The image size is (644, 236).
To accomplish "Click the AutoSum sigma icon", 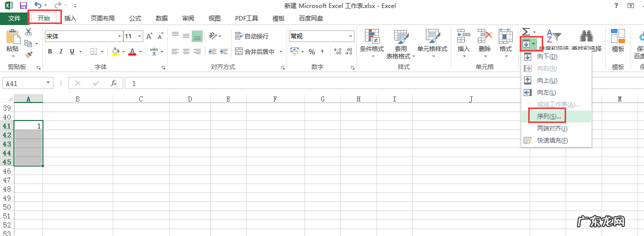I will pyautogui.click(x=526, y=32).
